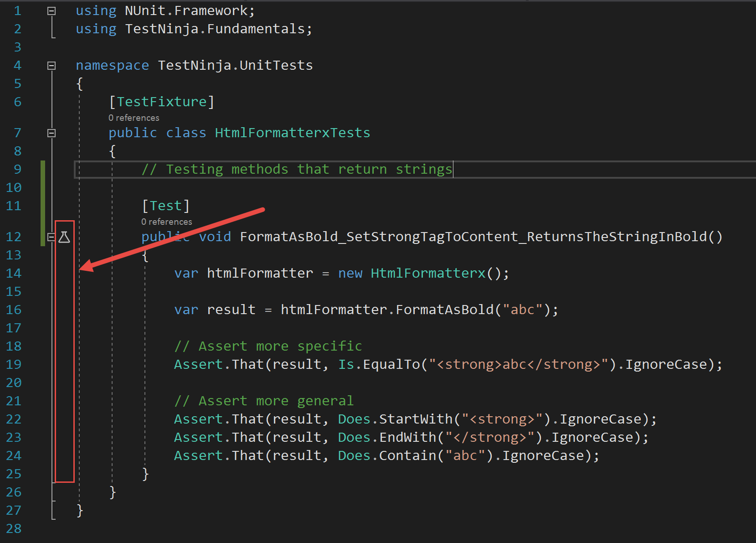Click the htmlFormatter variable declaration on line 14
756x543 pixels.
tap(260, 273)
